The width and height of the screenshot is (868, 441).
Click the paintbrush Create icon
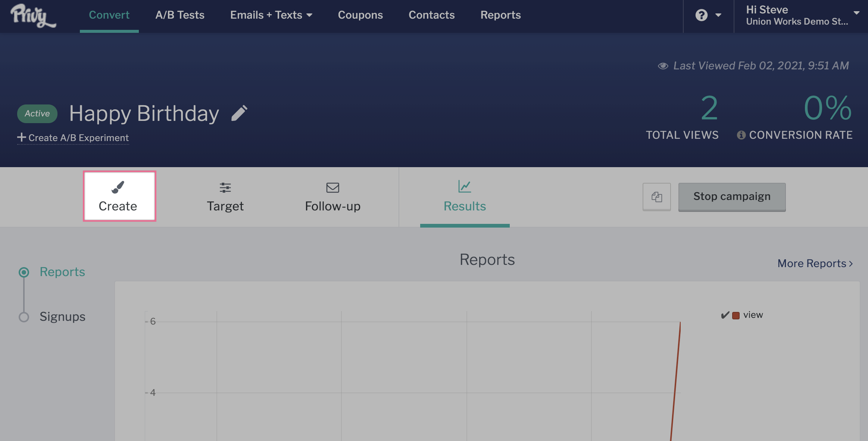coord(118,187)
